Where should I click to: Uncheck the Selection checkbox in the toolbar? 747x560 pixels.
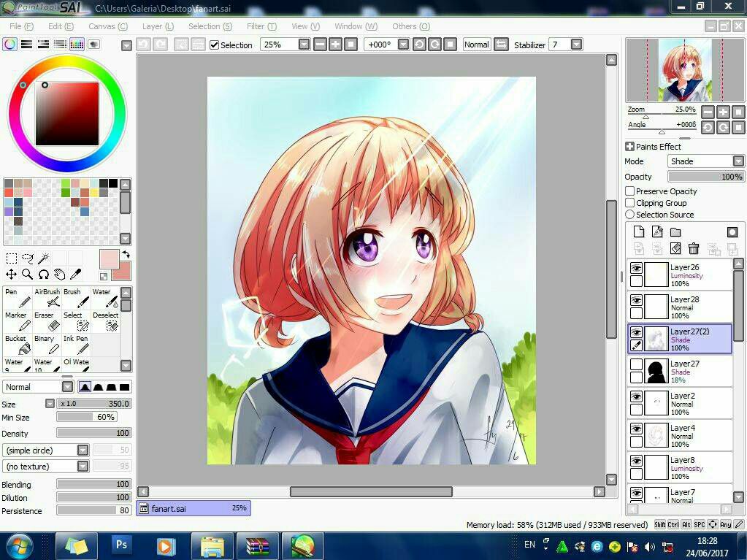(215, 45)
